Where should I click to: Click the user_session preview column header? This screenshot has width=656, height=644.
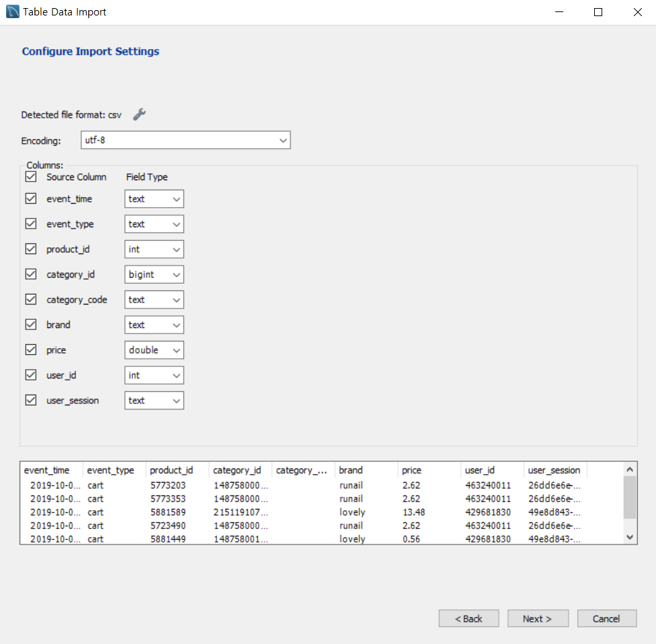[556, 470]
